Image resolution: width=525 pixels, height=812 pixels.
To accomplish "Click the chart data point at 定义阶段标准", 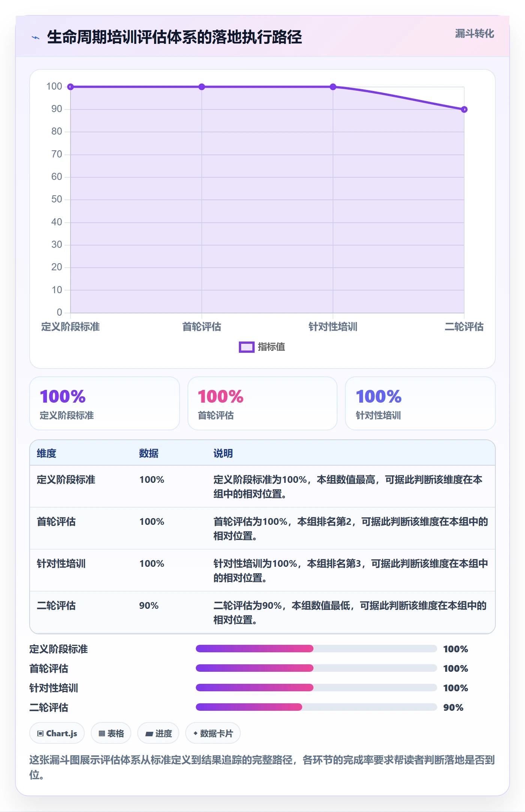I will coord(70,87).
